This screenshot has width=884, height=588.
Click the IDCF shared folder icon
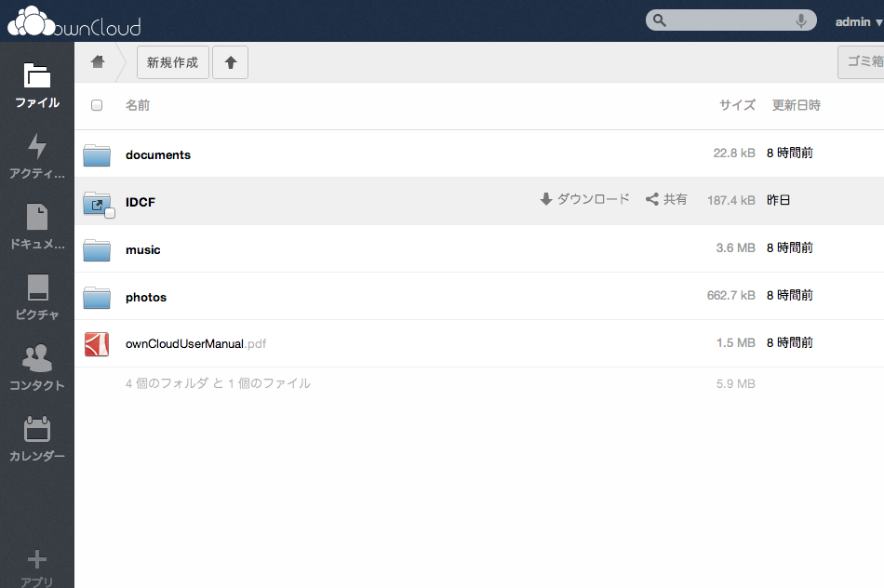(97, 203)
